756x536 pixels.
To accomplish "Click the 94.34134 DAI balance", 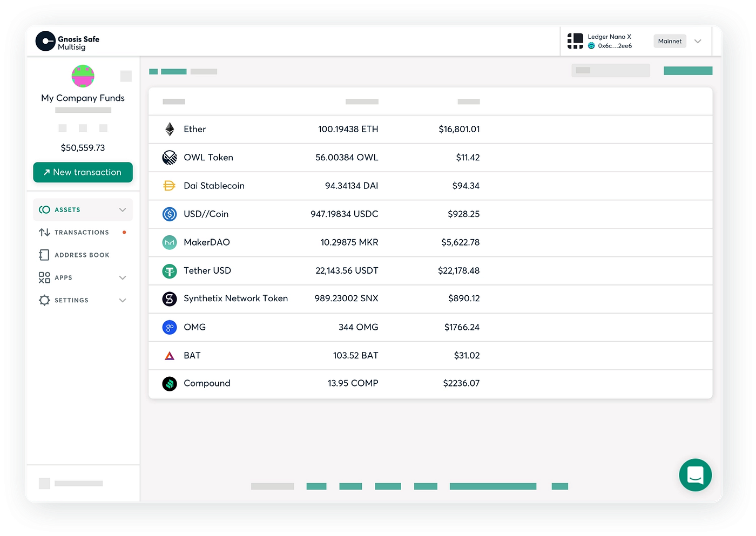I will [x=352, y=186].
